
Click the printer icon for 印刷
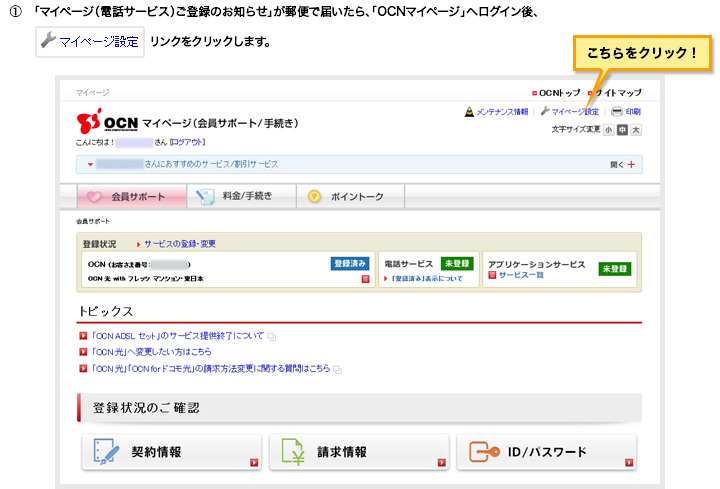point(617,112)
